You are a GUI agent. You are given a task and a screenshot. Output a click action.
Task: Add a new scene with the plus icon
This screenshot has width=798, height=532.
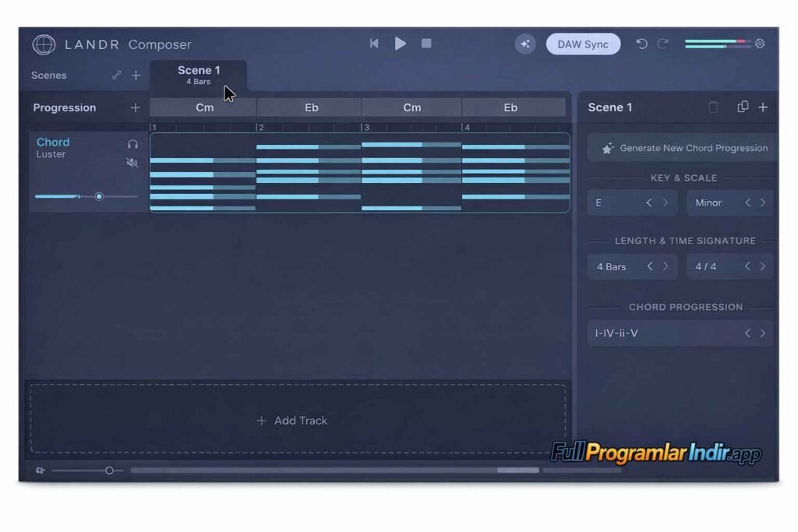(136, 76)
